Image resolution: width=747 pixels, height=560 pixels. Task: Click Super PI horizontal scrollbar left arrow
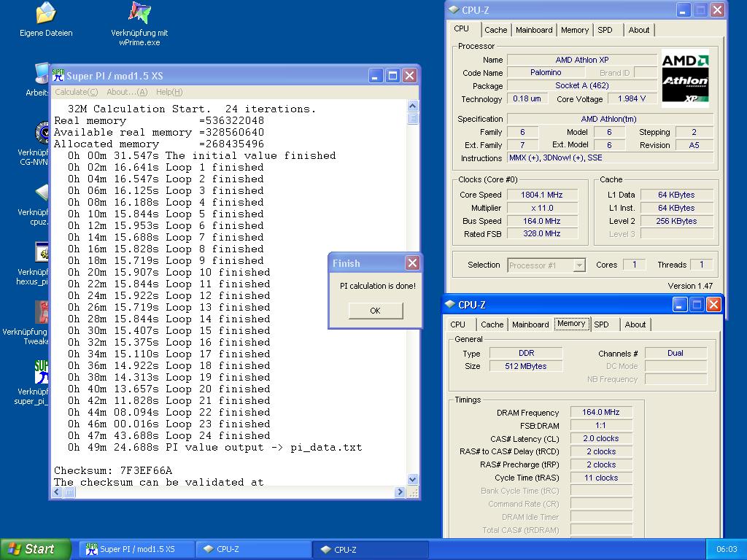57,492
